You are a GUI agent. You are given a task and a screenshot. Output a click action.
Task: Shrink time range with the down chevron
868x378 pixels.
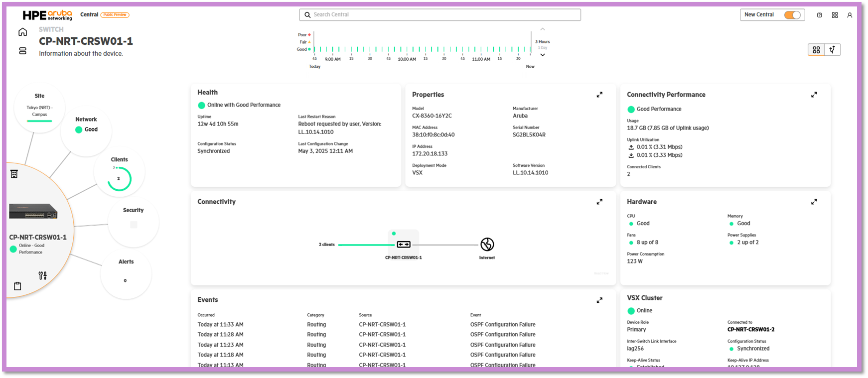[x=543, y=55]
